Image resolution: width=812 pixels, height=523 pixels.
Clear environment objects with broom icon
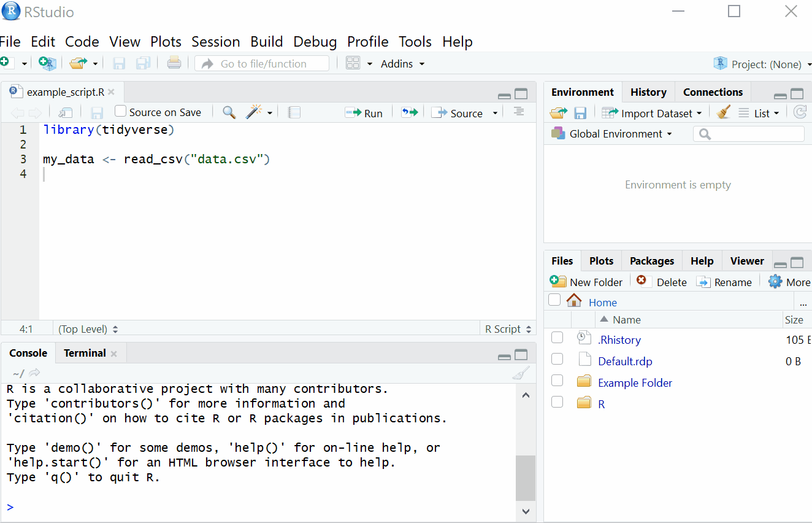click(724, 113)
